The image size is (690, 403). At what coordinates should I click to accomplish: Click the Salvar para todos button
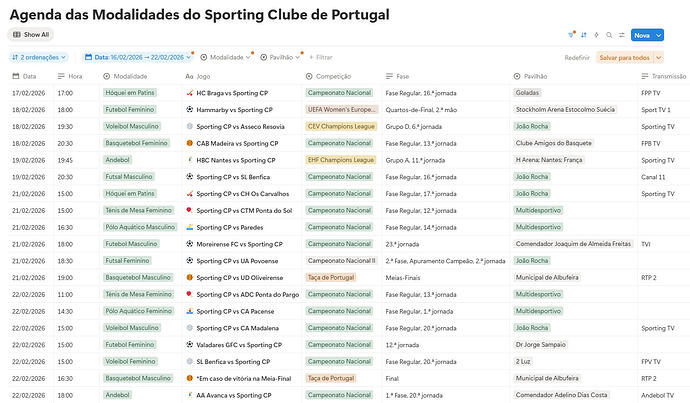[624, 58]
